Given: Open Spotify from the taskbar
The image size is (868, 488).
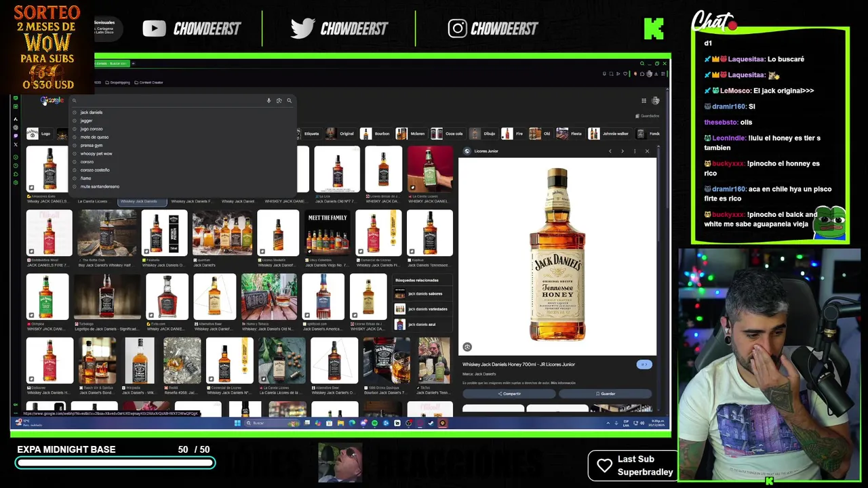Looking at the screenshot, I should [374, 424].
